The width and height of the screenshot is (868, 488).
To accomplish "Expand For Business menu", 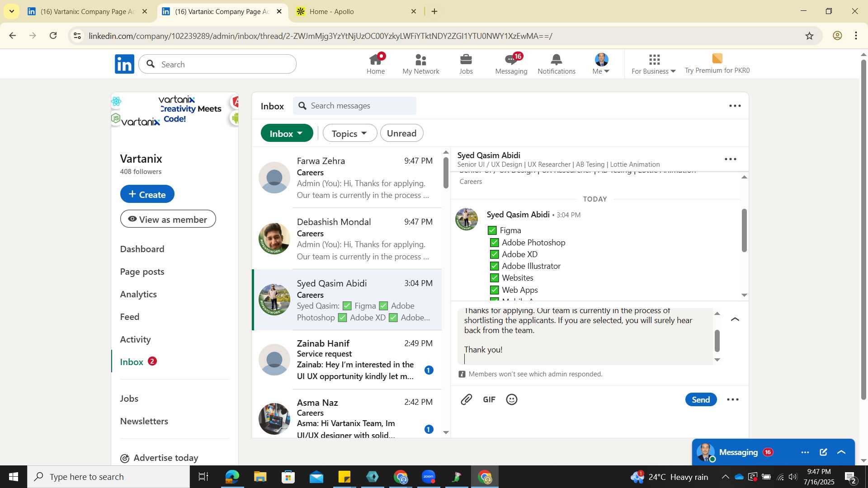I will [x=653, y=64].
